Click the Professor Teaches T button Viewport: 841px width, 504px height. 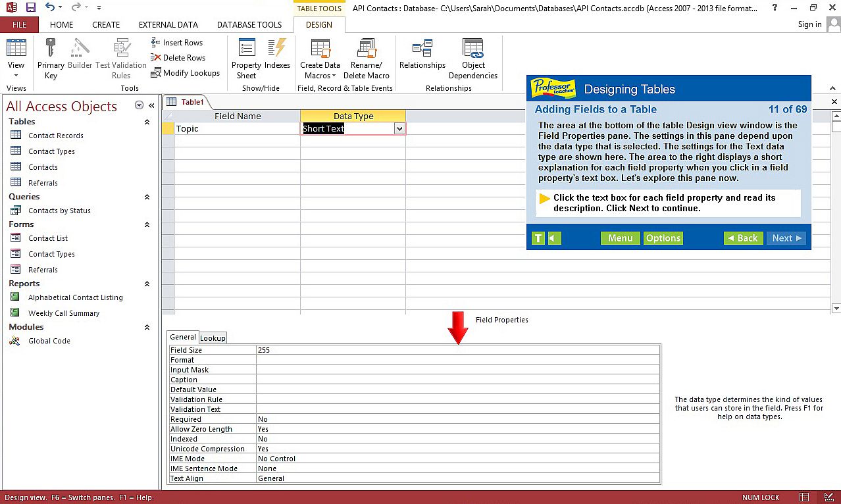(x=538, y=238)
